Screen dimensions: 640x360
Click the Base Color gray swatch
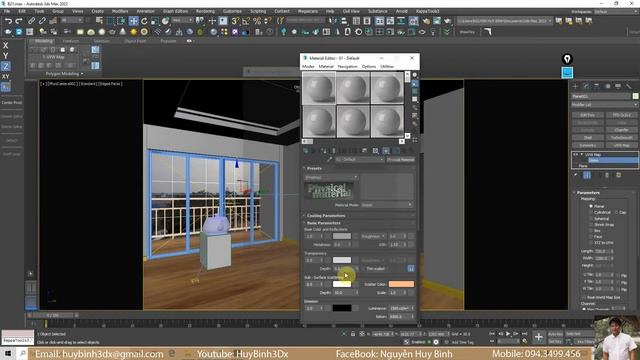[342, 236]
